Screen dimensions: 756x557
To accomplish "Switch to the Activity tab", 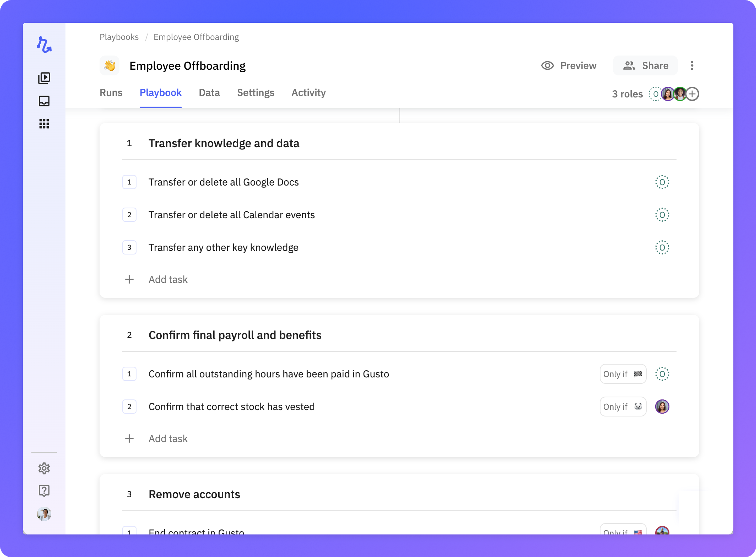I will (308, 93).
